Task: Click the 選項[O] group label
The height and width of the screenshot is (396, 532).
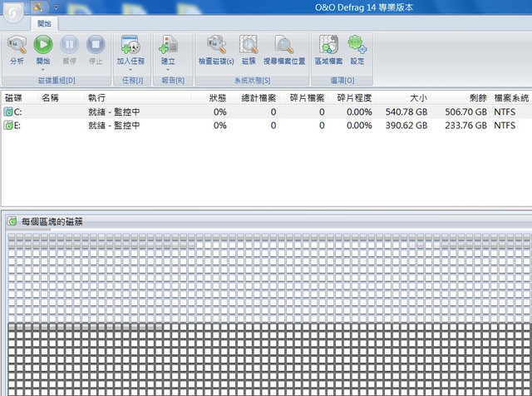Action: [342, 81]
